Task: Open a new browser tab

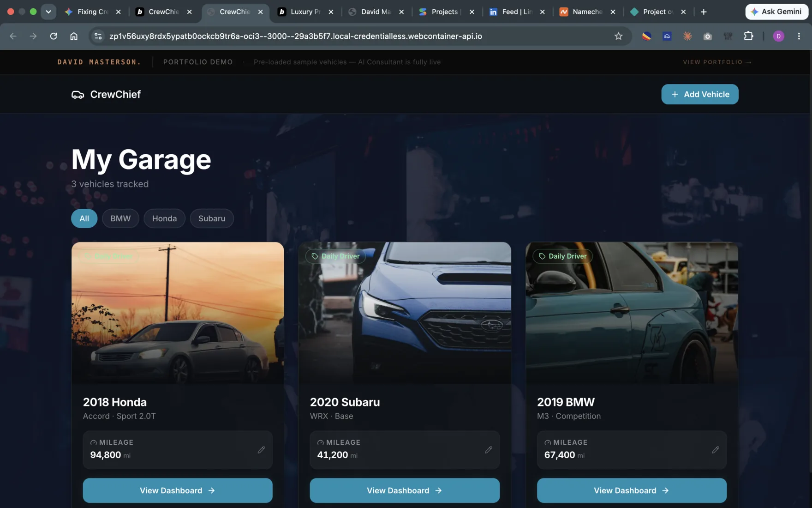Action: pos(704,12)
